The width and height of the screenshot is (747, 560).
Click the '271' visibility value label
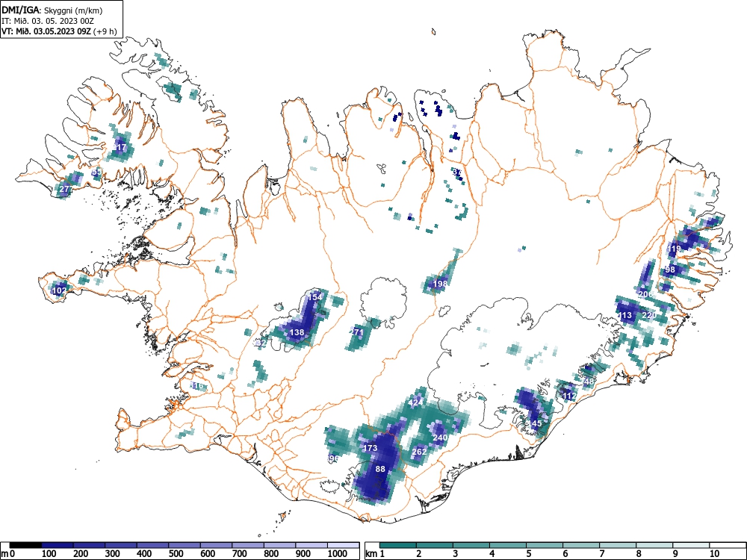(x=357, y=332)
